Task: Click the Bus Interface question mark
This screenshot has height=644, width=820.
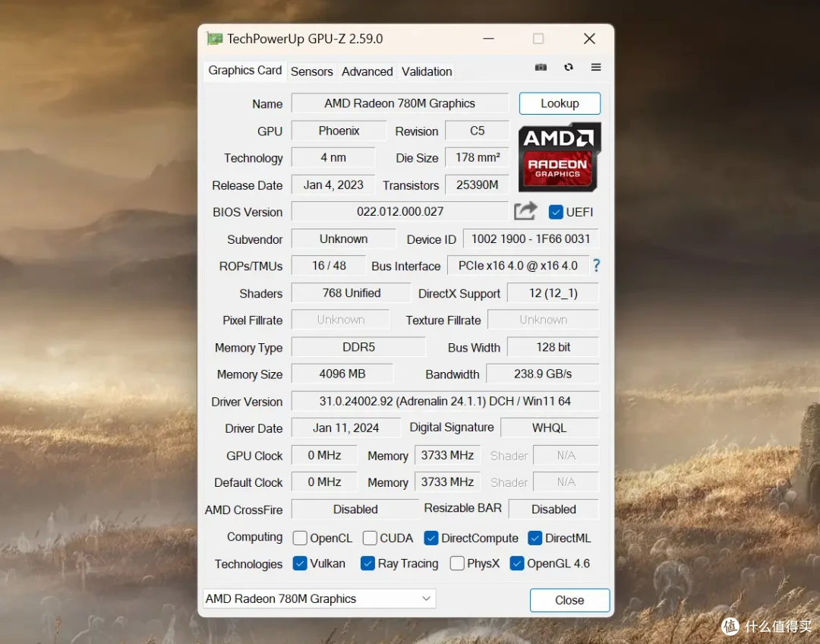Action: [596, 266]
